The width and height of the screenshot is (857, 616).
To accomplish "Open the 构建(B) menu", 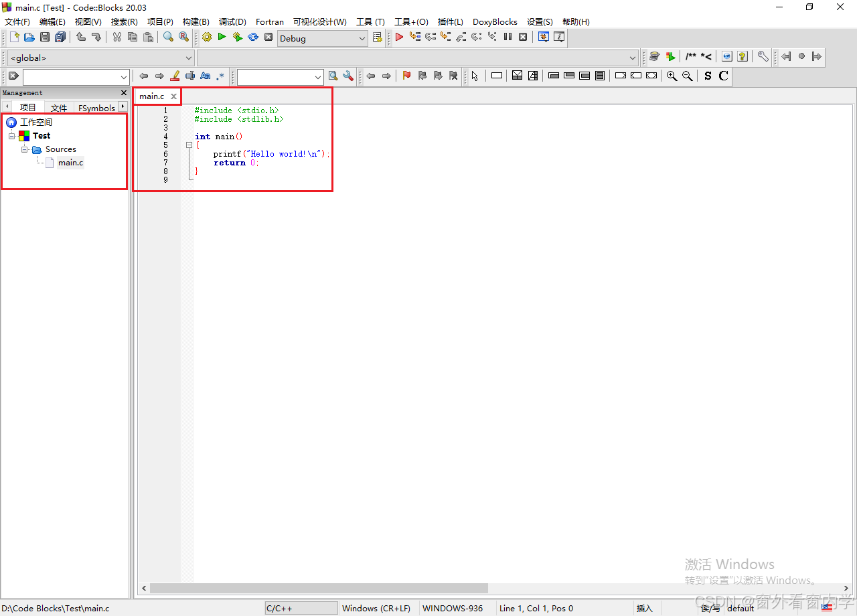I will point(196,21).
